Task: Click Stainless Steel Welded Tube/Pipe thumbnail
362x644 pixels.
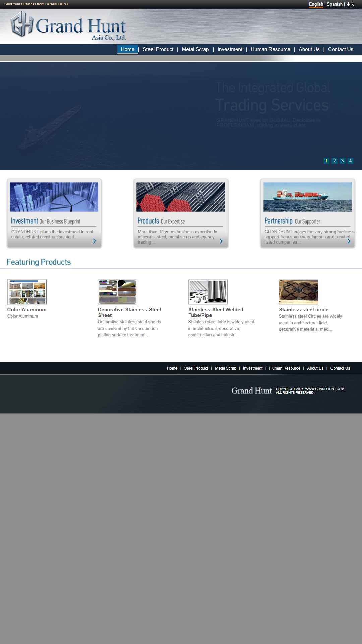Action: (x=208, y=292)
